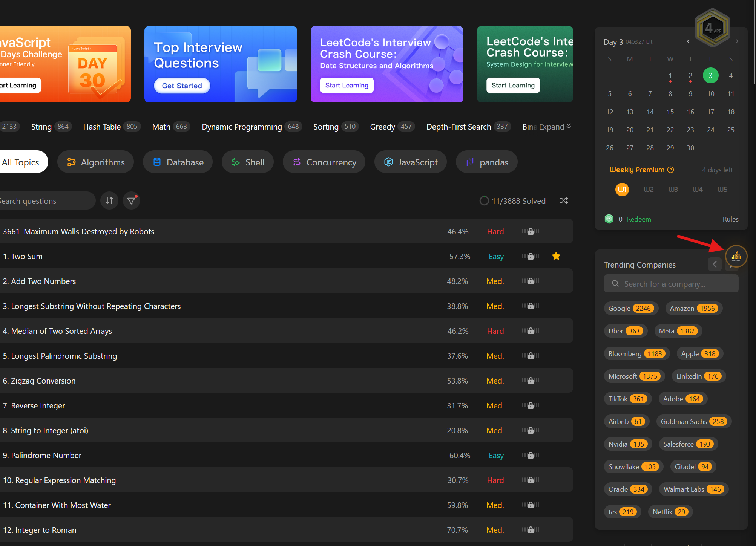Select the Concurrency topic icon
This screenshot has height=546, width=756.
297,162
